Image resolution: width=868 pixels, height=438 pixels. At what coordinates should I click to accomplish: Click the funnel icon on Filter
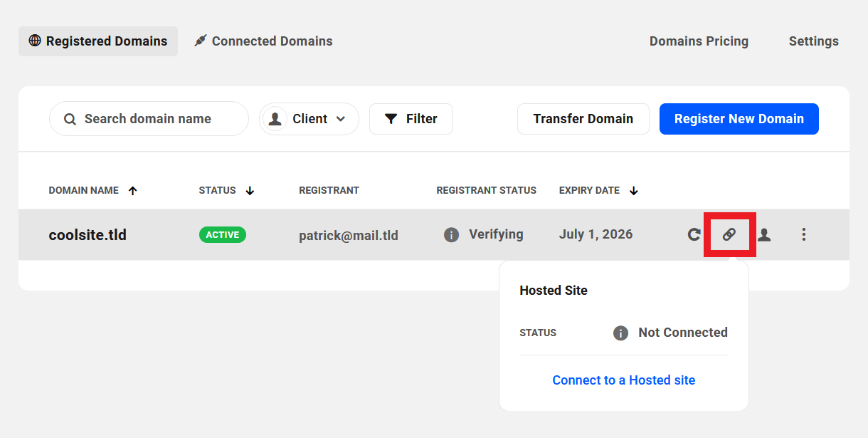pyautogui.click(x=391, y=119)
